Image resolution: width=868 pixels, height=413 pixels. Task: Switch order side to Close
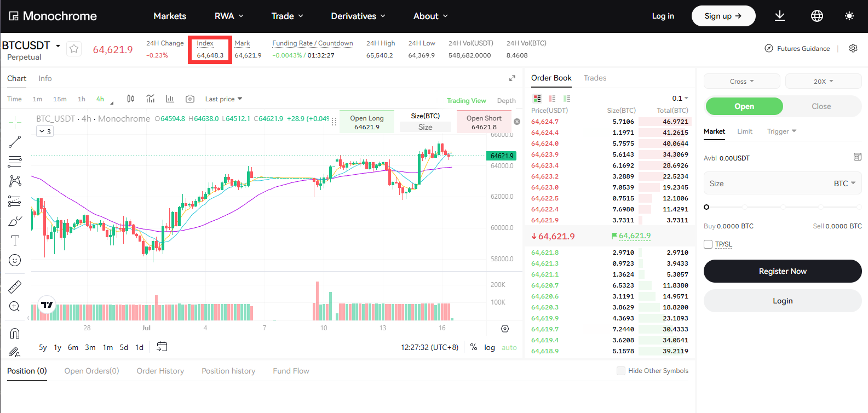pos(821,106)
